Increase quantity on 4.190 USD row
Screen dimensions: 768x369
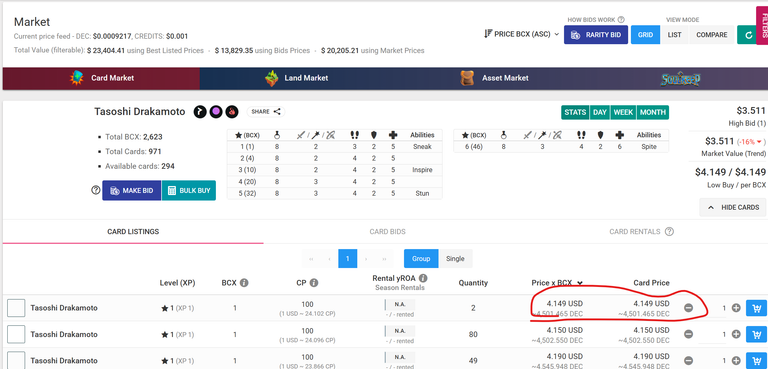pos(736,361)
